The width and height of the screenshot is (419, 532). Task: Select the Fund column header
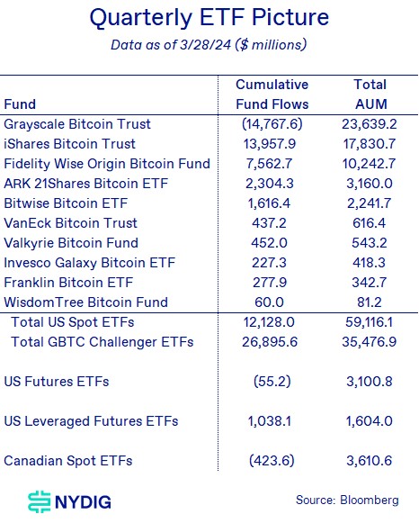[20, 104]
